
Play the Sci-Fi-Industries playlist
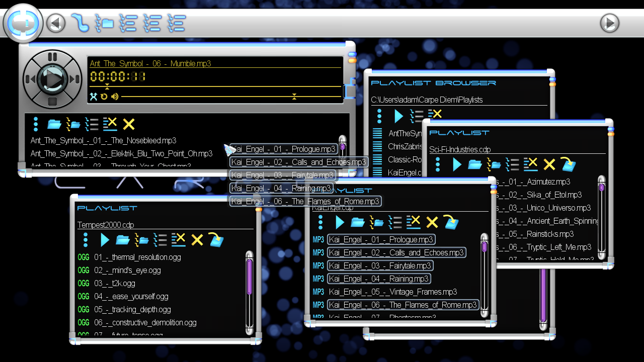pyautogui.click(x=457, y=164)
